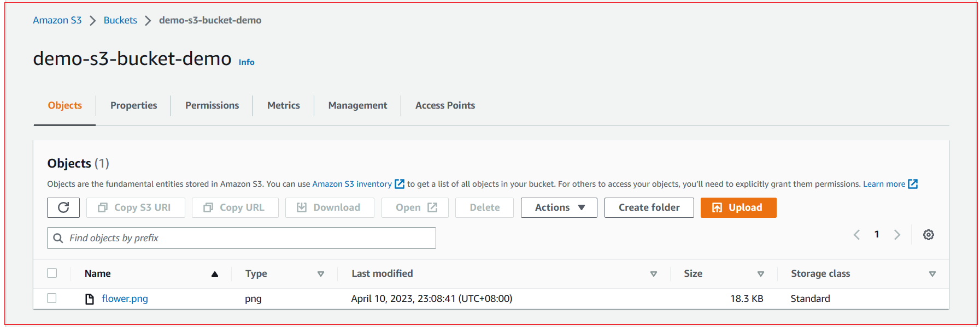
Task: Click page number 1 in pagination
Action: pyautogui.click(x=877, y=234)
